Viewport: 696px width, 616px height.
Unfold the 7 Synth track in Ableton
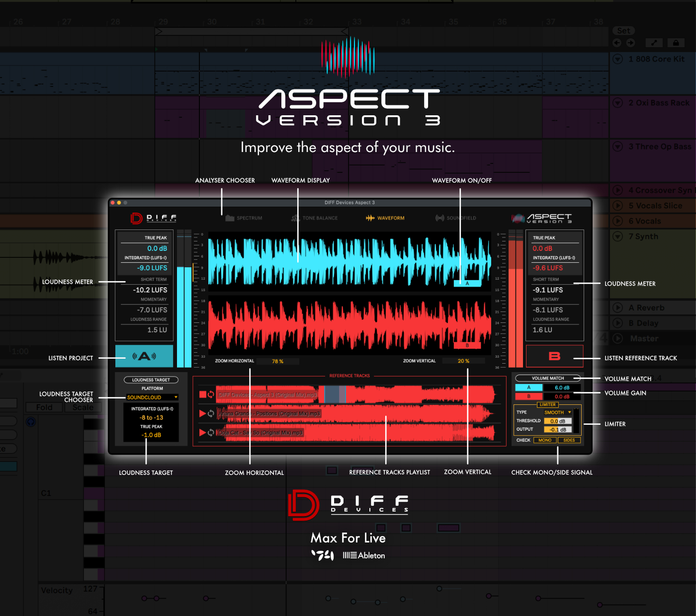pyautogui.click(x=618, y=236)
